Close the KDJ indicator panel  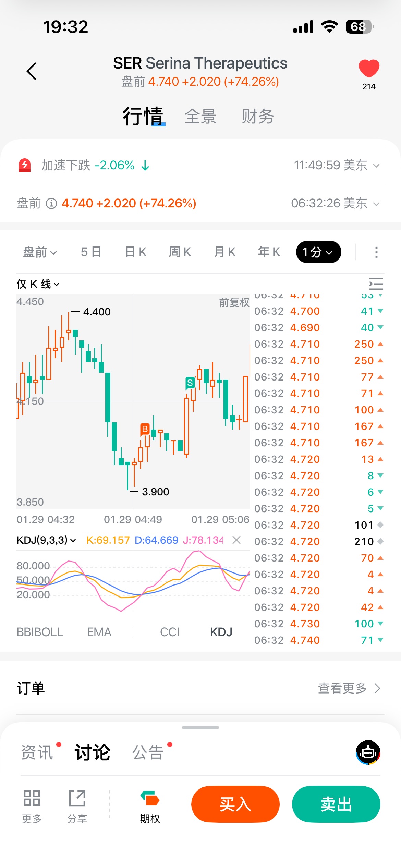point(236,540)
